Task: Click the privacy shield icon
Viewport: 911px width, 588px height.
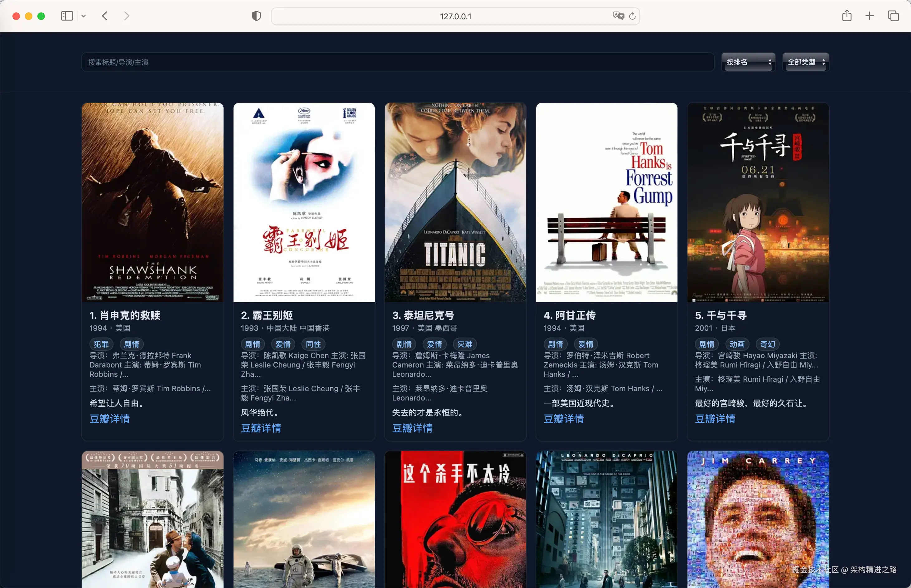Action: [256, 16]
